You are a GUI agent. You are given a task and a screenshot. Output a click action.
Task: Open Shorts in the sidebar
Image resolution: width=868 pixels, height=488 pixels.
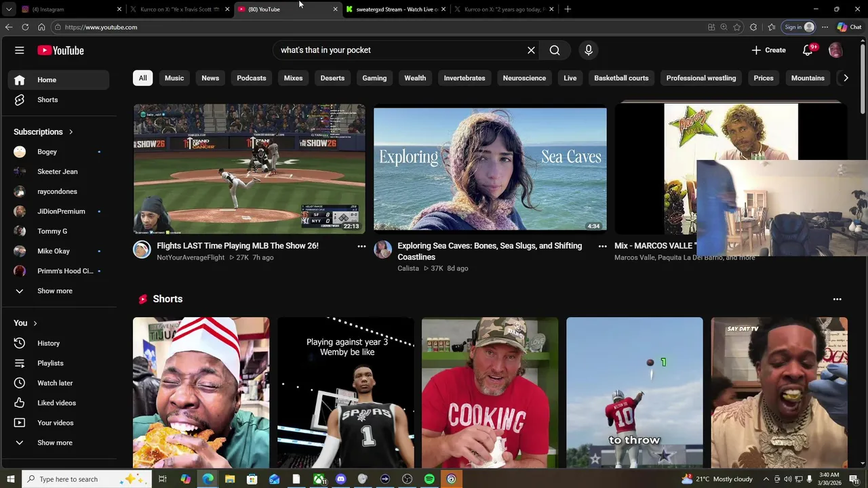[58, 100]
